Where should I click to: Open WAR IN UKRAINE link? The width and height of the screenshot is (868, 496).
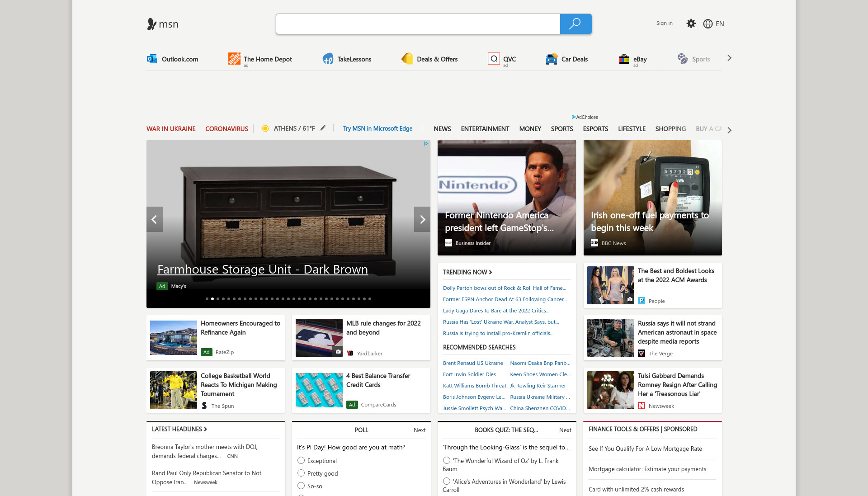pyautogui.click(x=171, y=129)
